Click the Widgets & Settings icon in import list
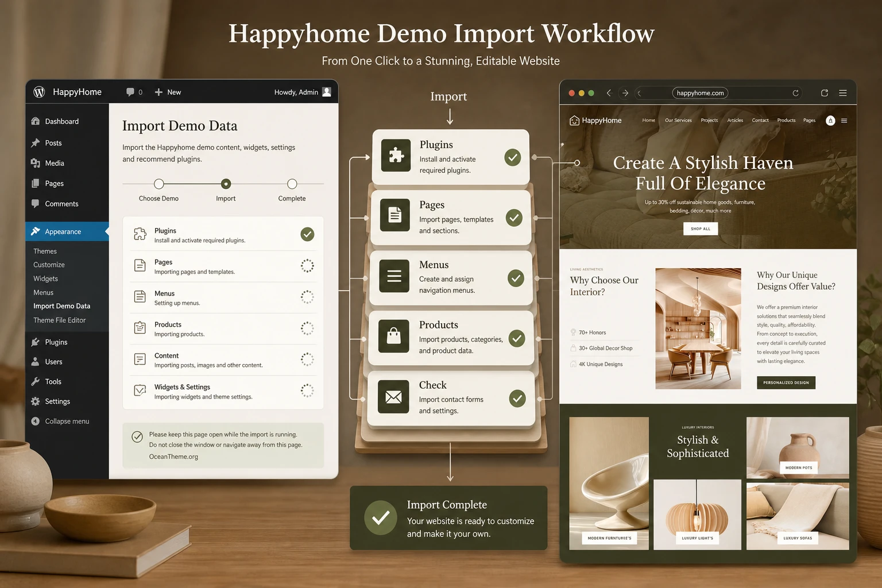This screenshot has width=882, height=588. 140,390
